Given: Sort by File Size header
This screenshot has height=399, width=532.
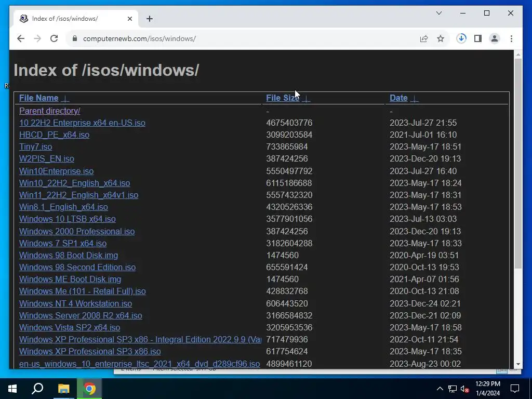Looking at the screenshot, I should pos(283,98).
